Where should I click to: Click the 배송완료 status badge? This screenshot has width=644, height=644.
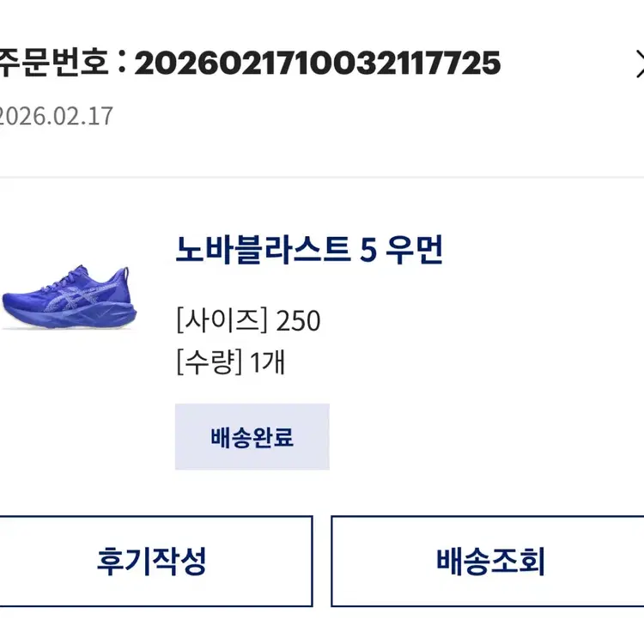[252, 437]
